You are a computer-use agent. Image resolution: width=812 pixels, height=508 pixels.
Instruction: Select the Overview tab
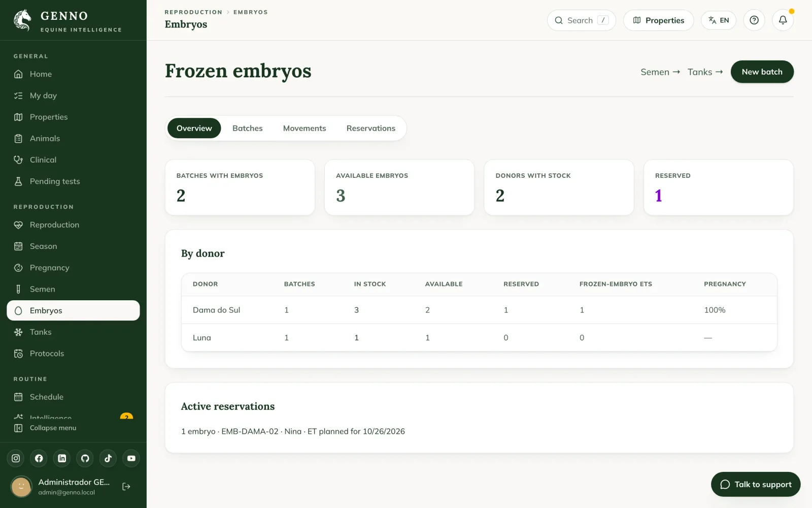tap(194, 128)
